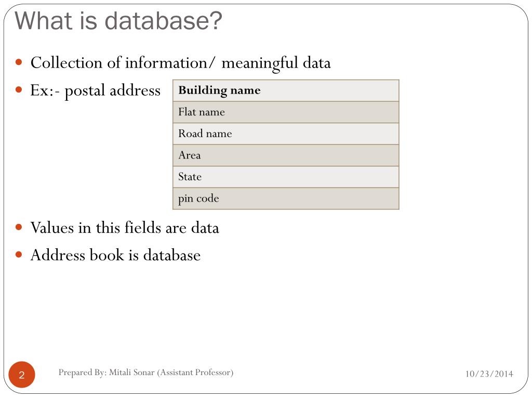Viewport: 532px width, 399px height.
Task: Select the 'State' table row
Action: point(286,177)
